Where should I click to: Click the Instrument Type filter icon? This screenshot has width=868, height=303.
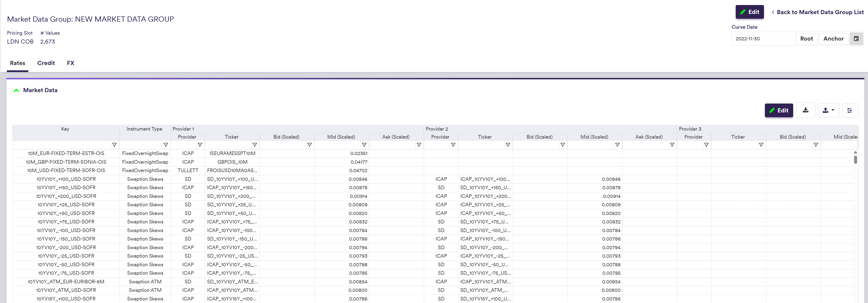click(x=165, y=145)
